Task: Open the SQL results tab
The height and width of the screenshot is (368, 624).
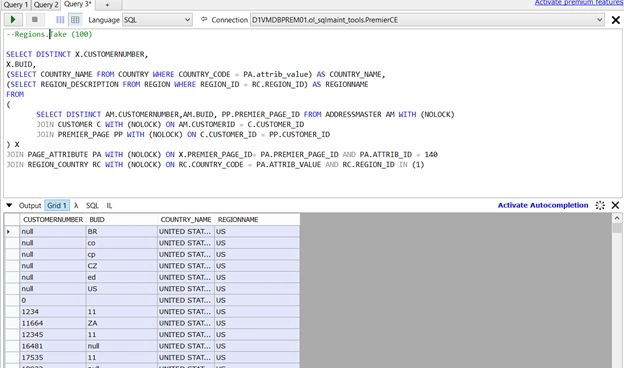Action: 92,205
